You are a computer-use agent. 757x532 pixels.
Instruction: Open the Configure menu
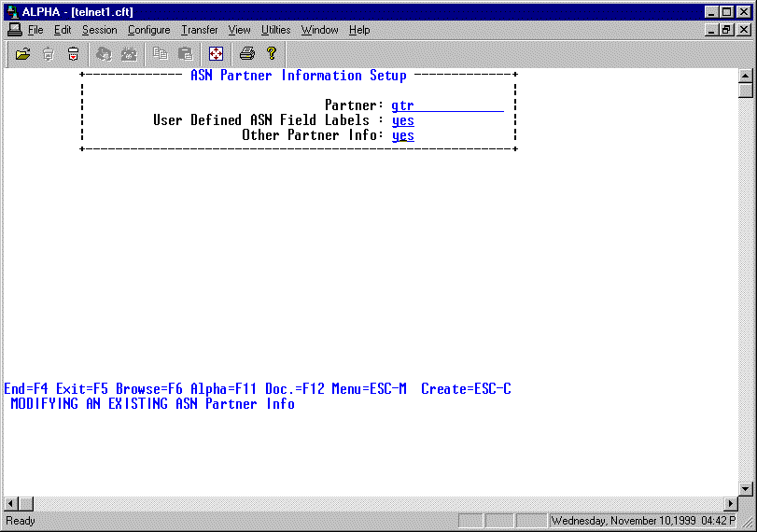coord(148,30)
